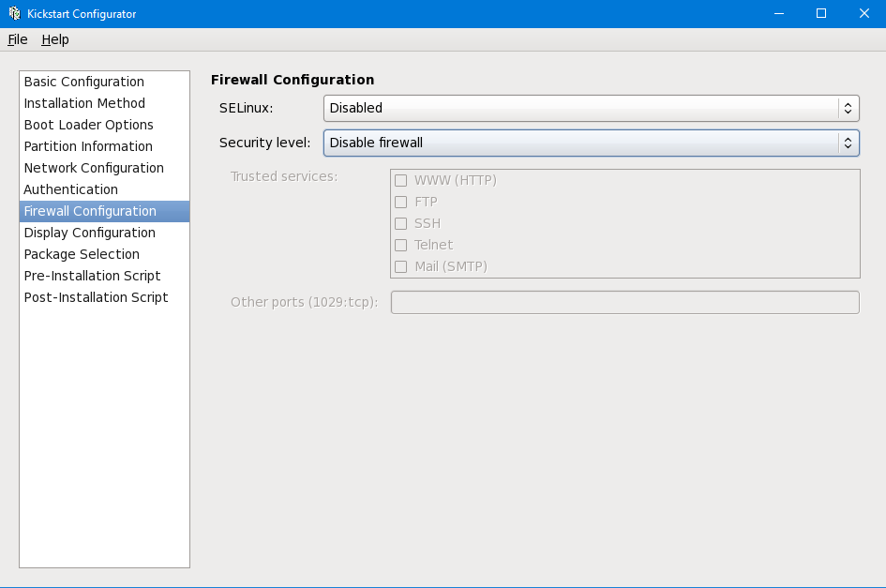This screenshot has height=588, width=886.
Task: Open the Help menu
Action: click(55, 39)
